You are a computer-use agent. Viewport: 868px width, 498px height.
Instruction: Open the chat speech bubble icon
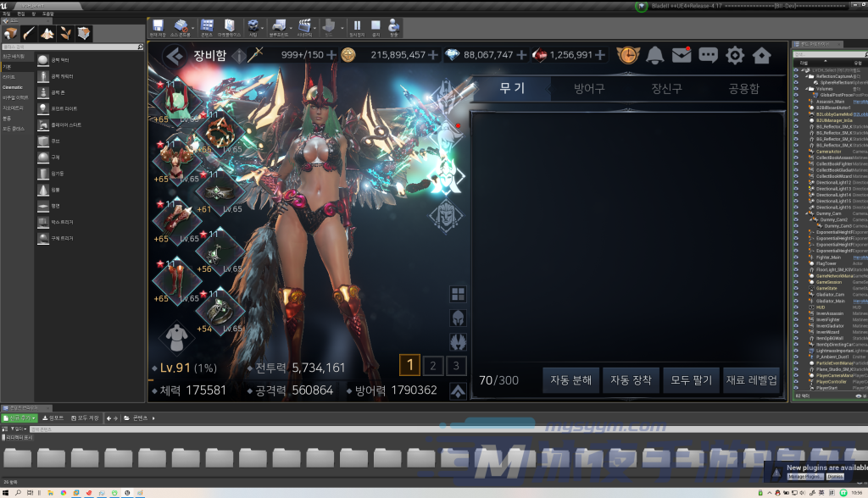click(708, 56)
